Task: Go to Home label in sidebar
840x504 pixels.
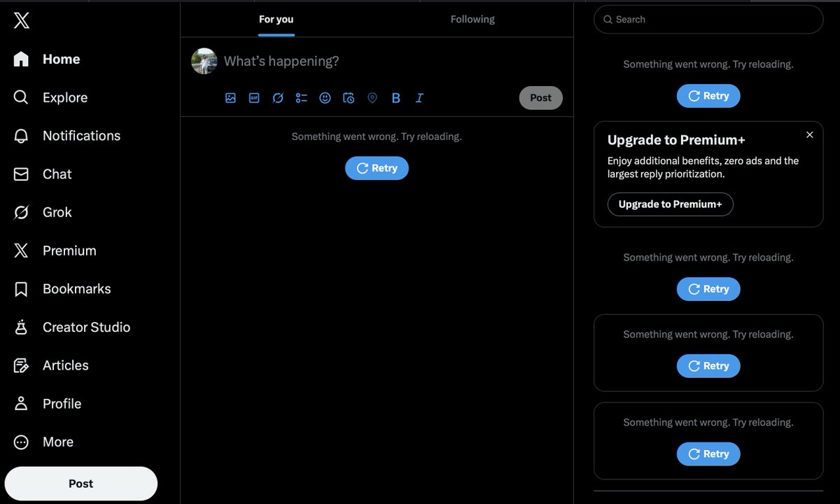Action: coord(61,59)
